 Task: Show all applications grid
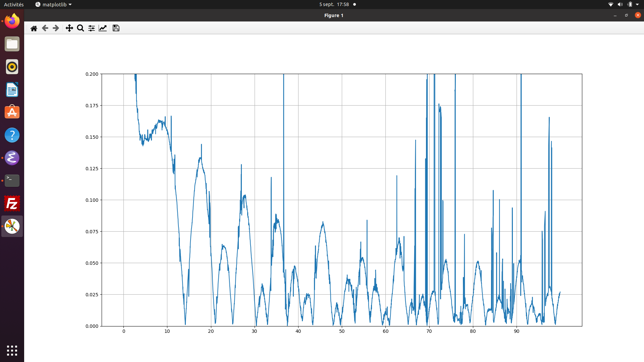[x=12, y=351]
